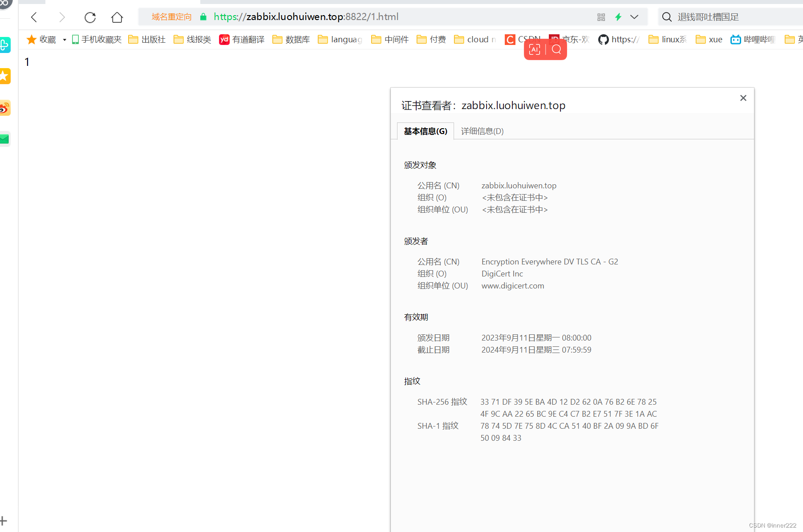The image size is (803, 532).
Task: Open the GitHub https:// bookmark
Action: tap(619, 40)
